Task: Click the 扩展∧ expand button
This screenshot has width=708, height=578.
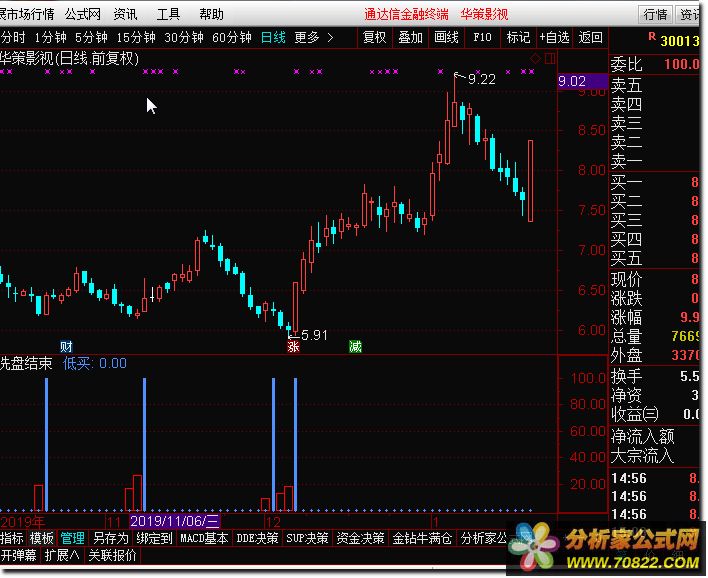Action: [x=62, y=555]
